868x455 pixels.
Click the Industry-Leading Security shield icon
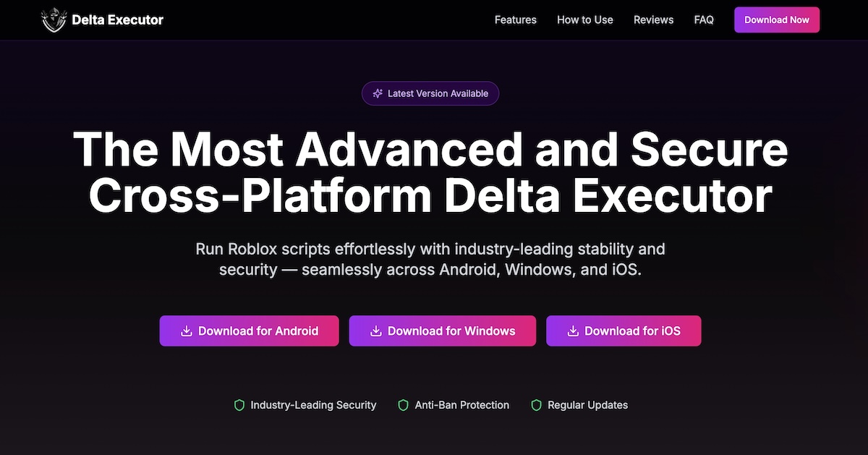pyautogui.click(x=239, y=405)
